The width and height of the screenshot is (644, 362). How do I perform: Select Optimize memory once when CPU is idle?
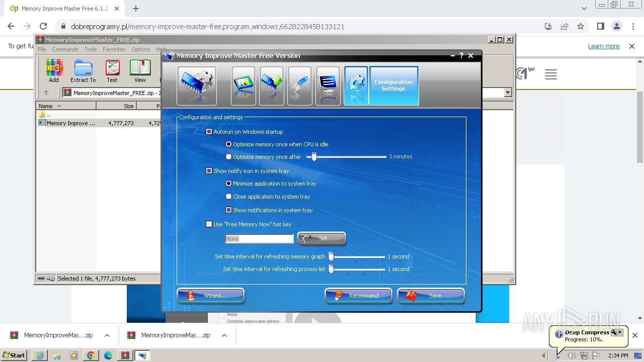229,144
